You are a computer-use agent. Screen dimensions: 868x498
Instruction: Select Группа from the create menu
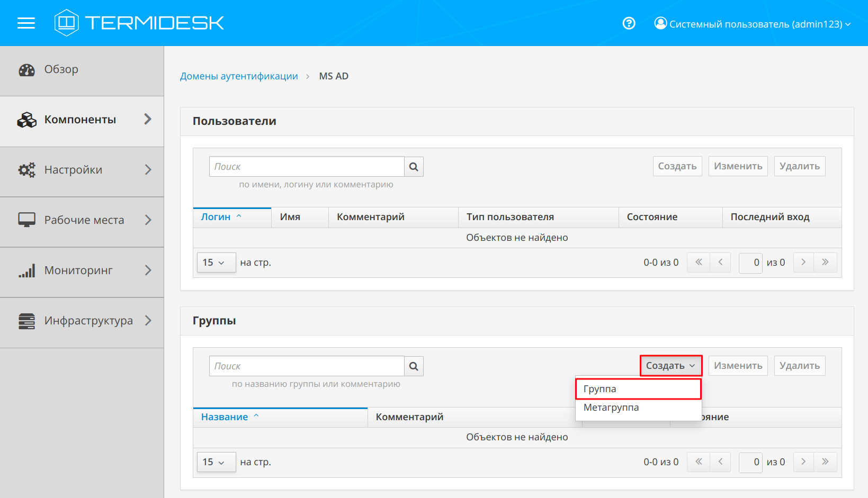638,389
